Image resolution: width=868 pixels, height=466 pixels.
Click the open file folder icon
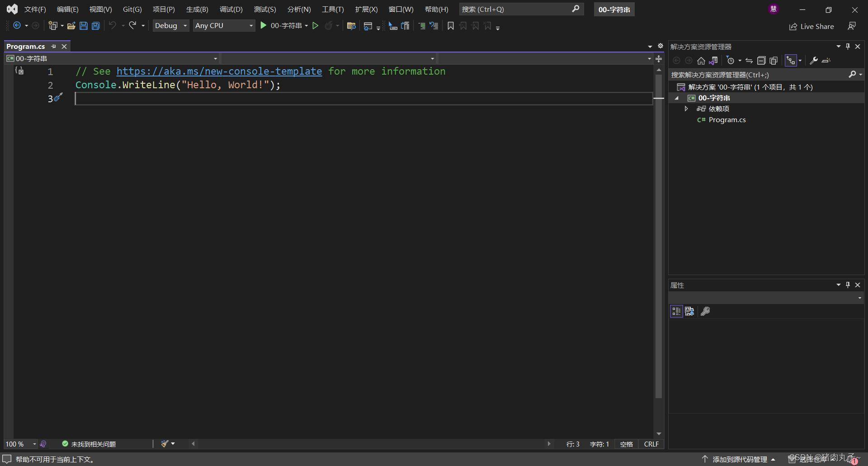[x=71, y=26]
